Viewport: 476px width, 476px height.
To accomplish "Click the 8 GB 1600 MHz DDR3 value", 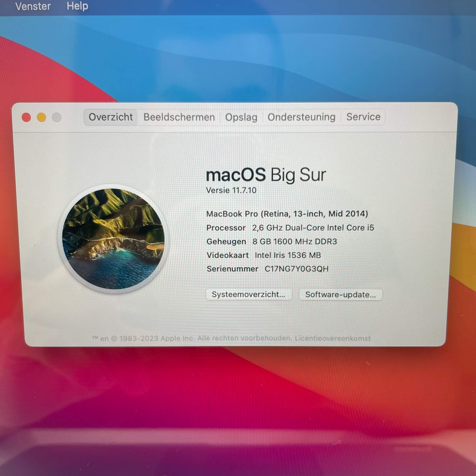I will [x=295, y=241].
